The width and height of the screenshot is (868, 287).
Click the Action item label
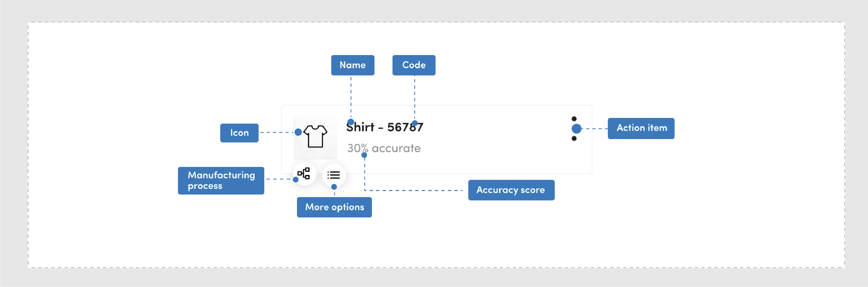click(641, 128)
